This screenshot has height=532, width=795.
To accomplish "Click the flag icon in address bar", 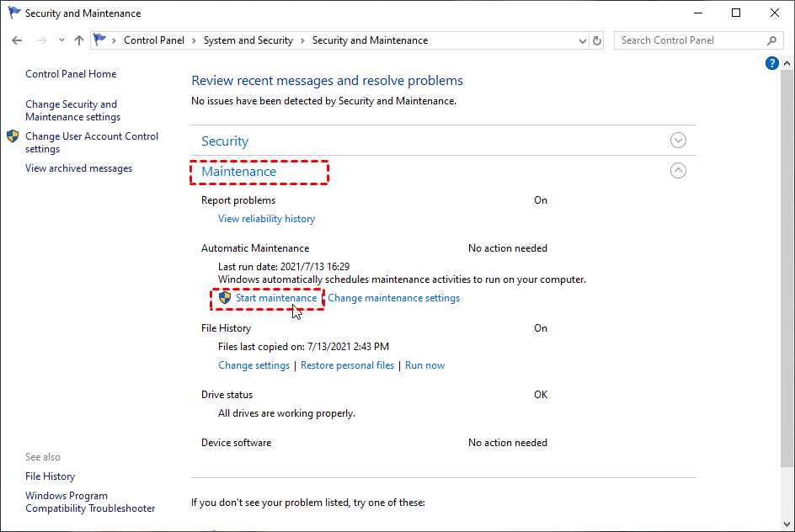I will point(100,40).
